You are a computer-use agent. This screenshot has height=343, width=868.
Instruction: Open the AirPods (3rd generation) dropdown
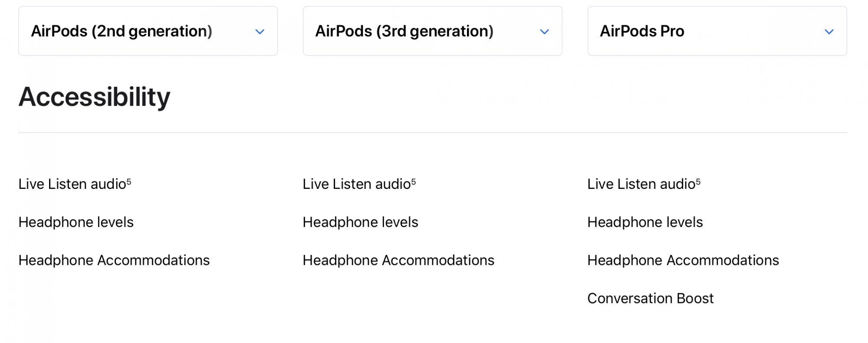pyautogui.click(x=433, y=31)
